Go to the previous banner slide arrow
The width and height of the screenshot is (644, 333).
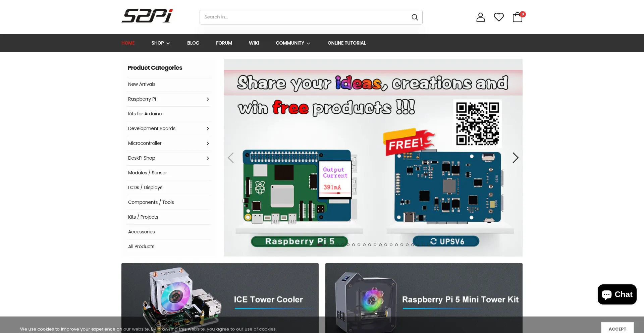(231, 158)
